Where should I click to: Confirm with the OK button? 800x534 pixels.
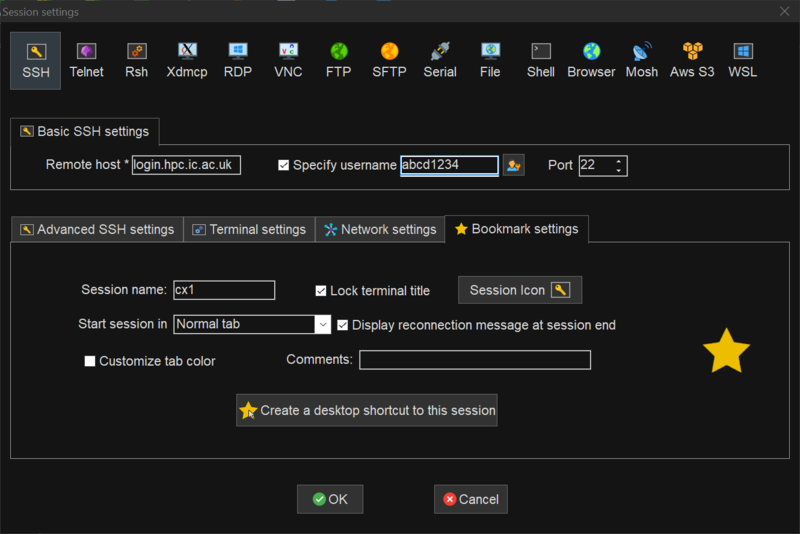pyautogui.click(x=330, y=499)
